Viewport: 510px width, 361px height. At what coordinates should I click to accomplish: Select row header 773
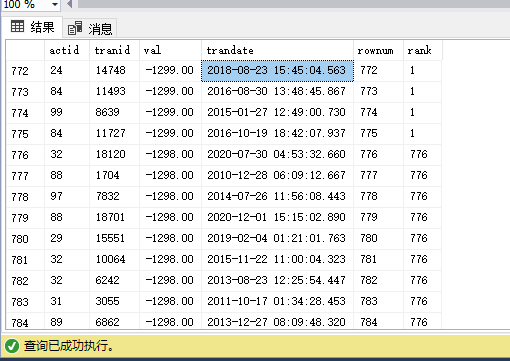click(25, 92)
